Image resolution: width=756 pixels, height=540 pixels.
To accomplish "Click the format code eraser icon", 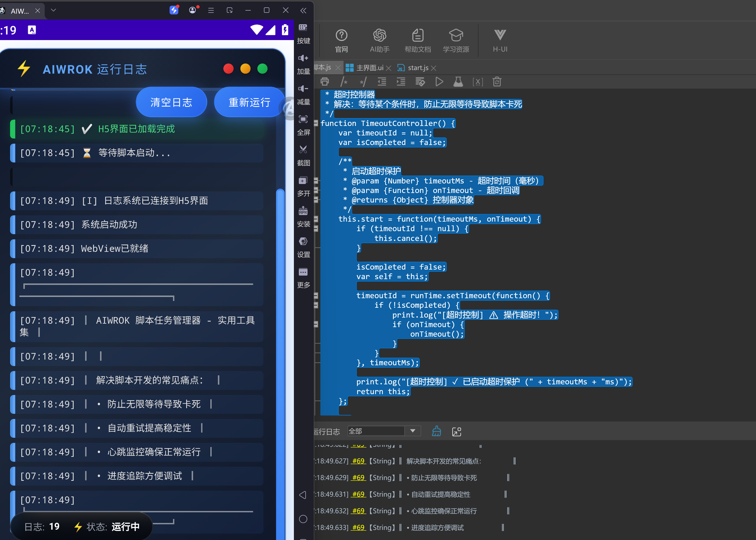I will (x=420, y=82).
